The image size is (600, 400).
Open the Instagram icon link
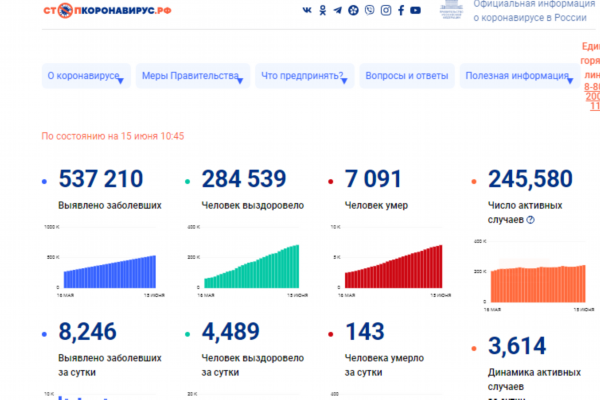pos(385,10)
